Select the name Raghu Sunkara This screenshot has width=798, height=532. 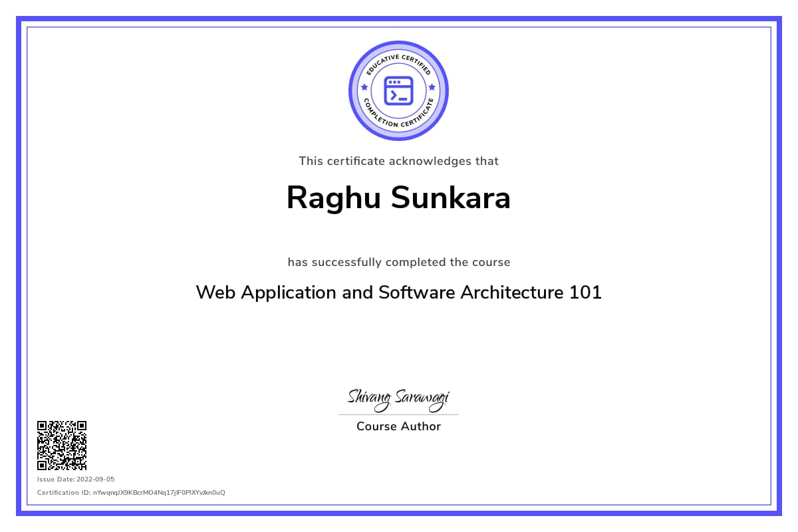[x=398, y=198]
